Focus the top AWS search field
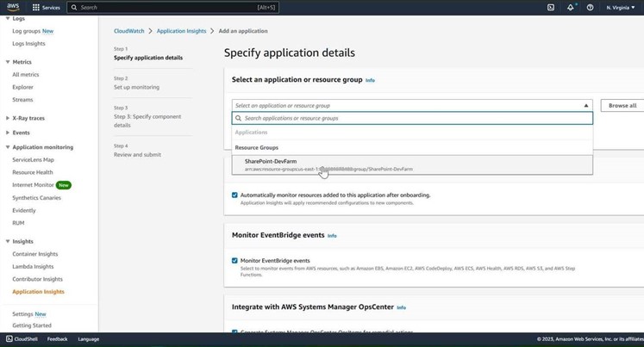644x347 pixels. pyautogui.click(x=173, y=8)
